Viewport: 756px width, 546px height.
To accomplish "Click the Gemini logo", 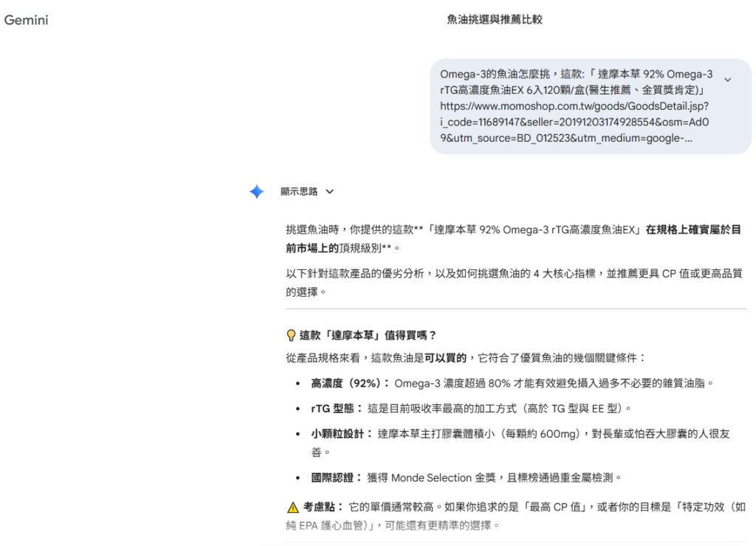I will [27, 20].
